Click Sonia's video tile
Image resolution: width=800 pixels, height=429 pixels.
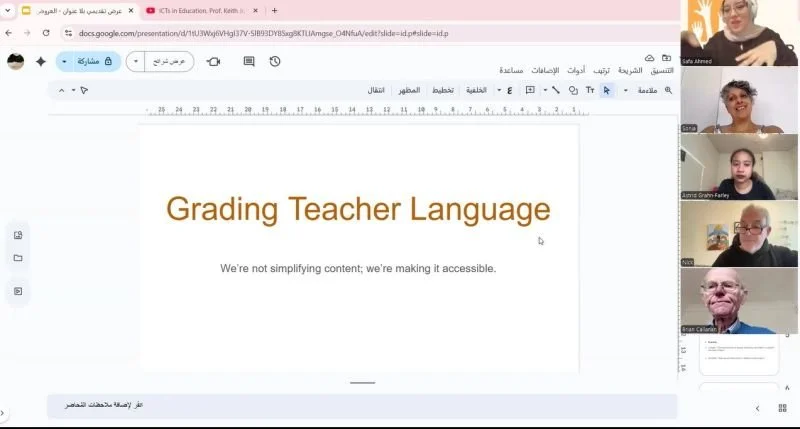click(739, 99)
